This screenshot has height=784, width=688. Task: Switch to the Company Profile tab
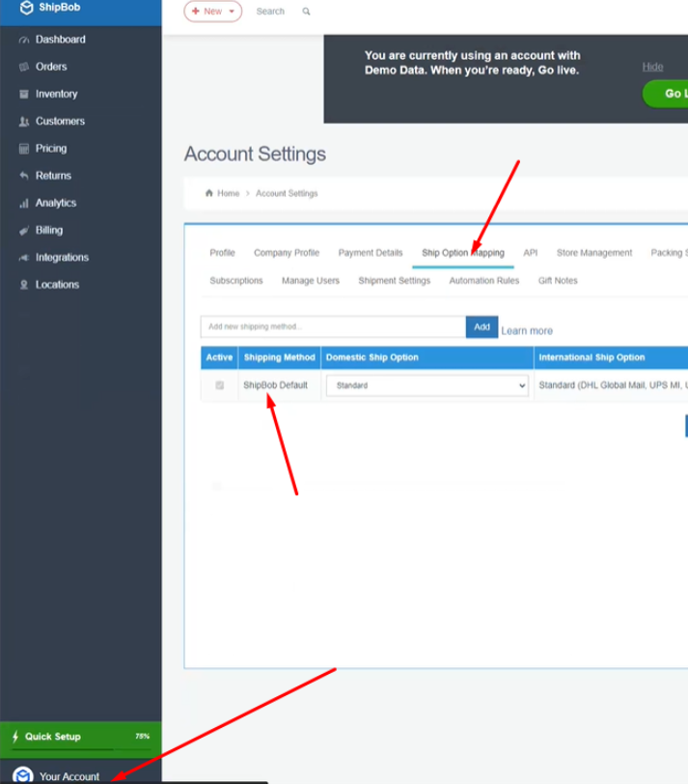pos(287,253)
